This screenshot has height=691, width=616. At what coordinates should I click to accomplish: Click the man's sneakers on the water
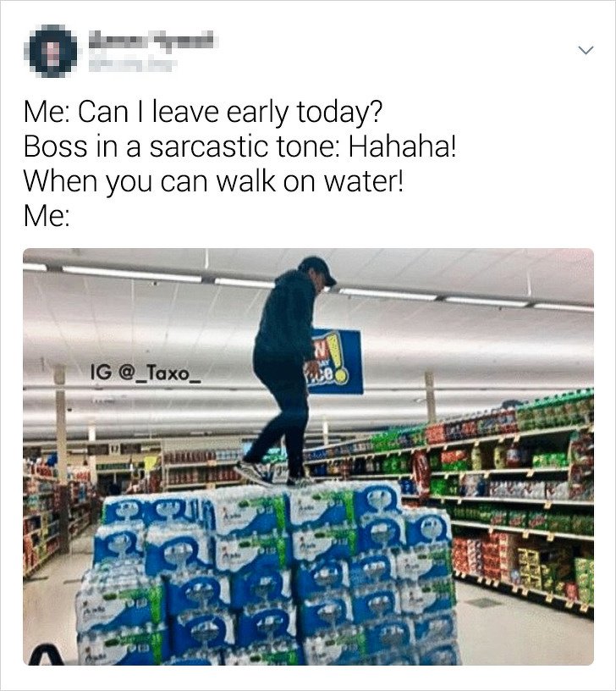pos(272,475)
